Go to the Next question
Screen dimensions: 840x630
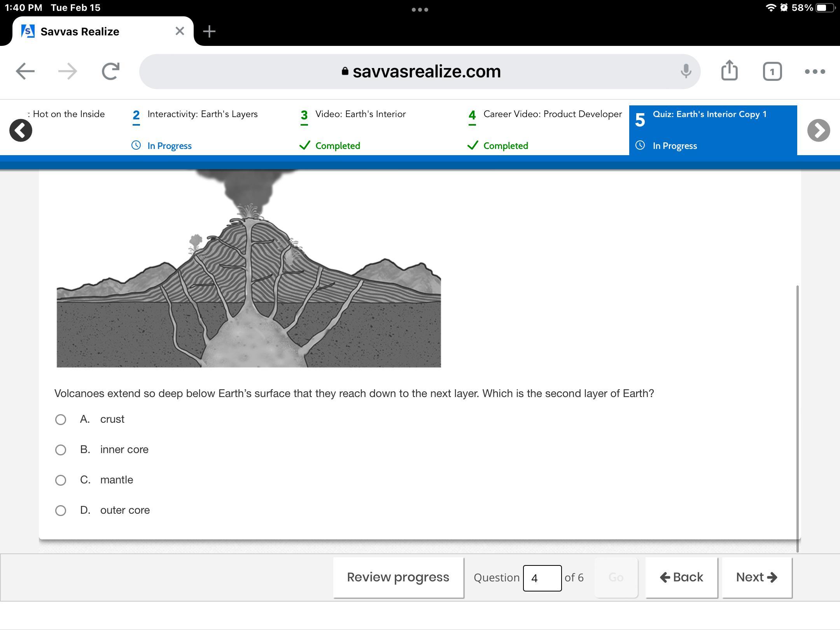tap(756, 577)
